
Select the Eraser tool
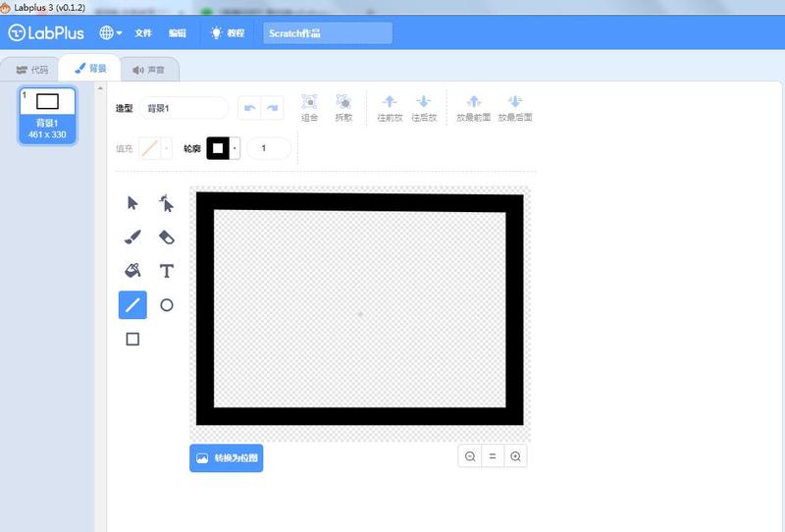(x=167, y=237)
